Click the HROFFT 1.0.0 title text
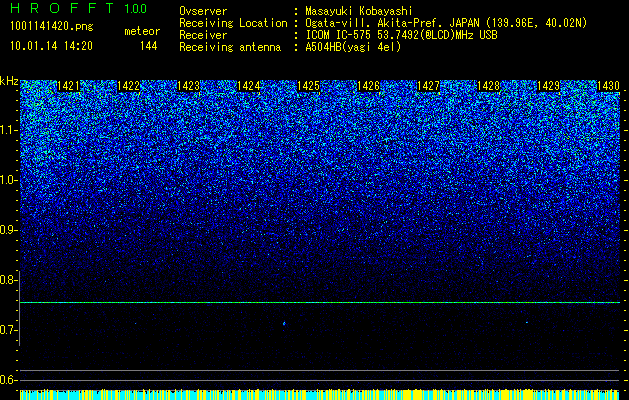This screenshot has width=629, height=400. (78, 8)
